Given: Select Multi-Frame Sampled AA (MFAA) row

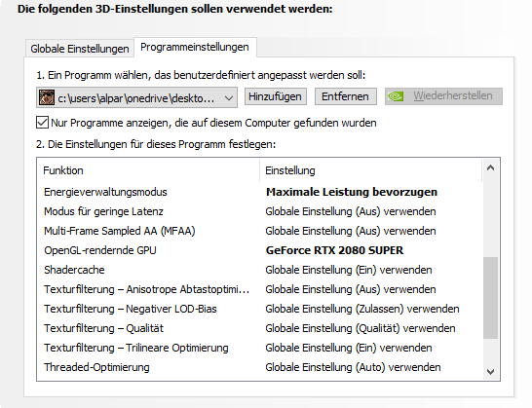Looking at the screenshot, I should [x=259, y=231].
